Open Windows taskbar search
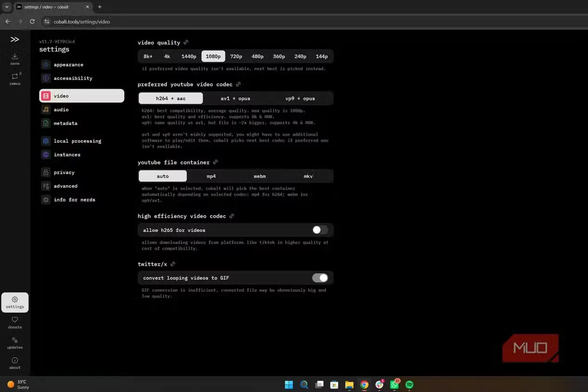 pos(304,385)
